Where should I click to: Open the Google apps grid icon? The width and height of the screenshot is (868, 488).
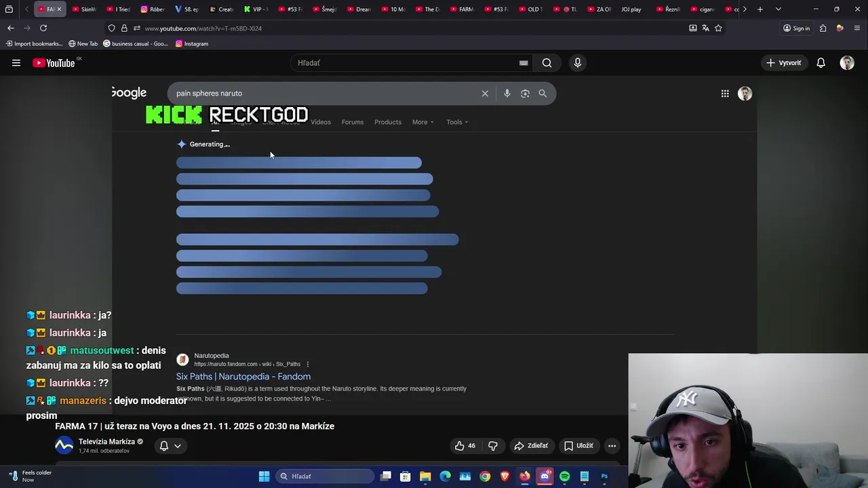click(725, 94)
